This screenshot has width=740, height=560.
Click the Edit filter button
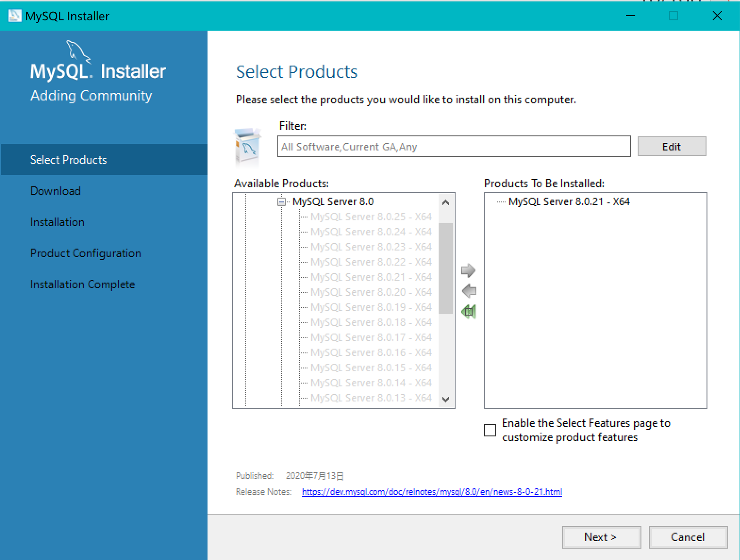(672, 147)
